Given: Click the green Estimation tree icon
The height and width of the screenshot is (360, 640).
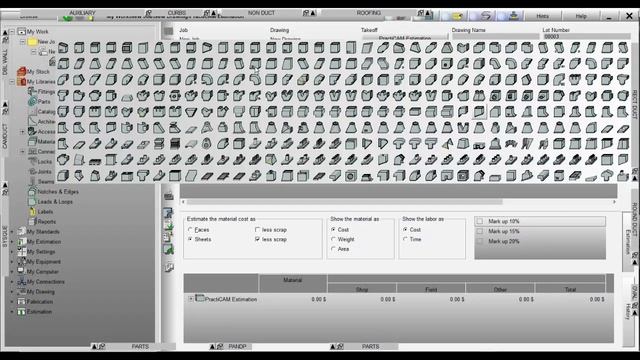Looking at the screenshot, I should click(22, 311).
